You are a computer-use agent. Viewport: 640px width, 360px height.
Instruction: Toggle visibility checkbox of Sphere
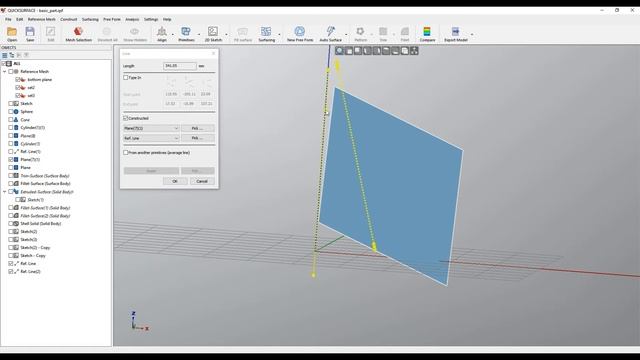point(11,111)
